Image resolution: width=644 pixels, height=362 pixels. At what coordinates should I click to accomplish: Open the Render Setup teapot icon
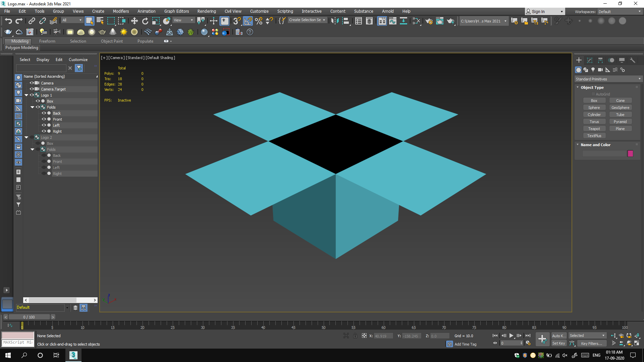click(429, 21)
